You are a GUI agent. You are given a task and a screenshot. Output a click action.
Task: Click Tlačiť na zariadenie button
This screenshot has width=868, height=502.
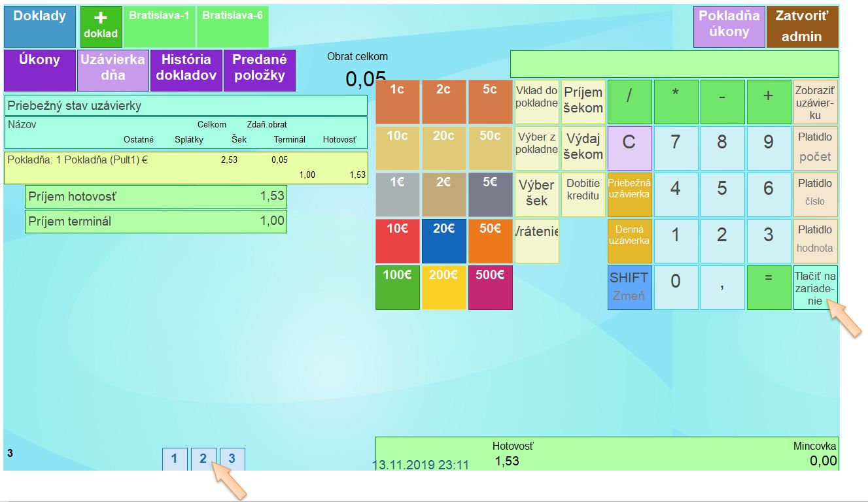pyautogui.click(x=815, y=287)
